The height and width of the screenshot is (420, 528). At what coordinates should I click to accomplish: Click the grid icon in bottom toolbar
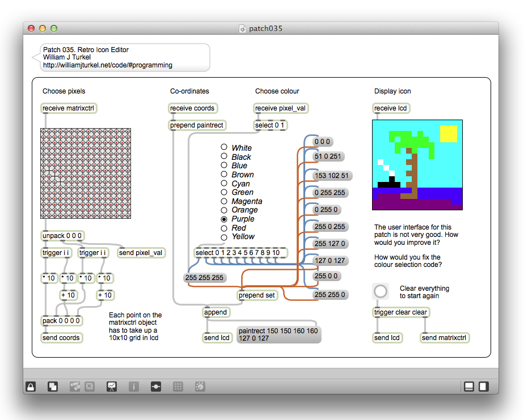(x=178, y=387)
